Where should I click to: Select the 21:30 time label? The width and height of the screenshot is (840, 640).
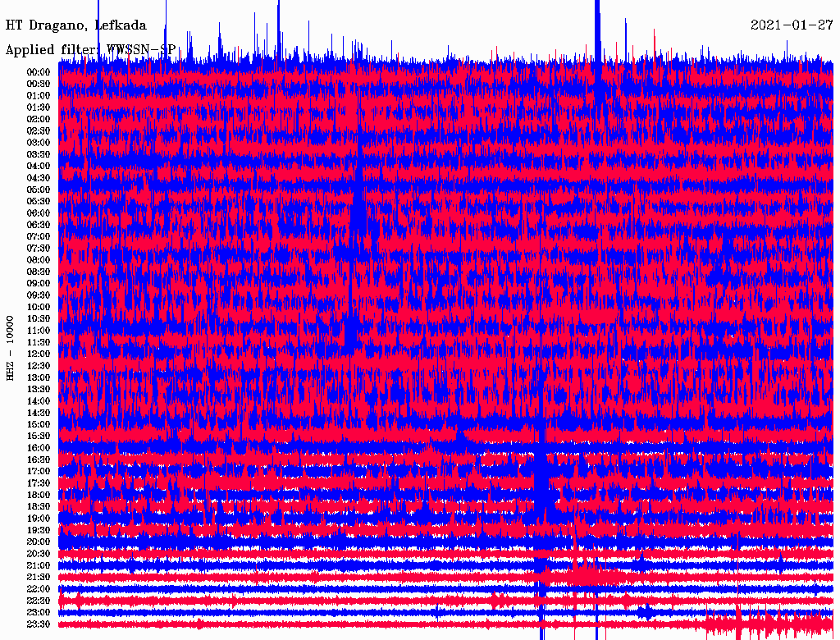pos(39,578)
